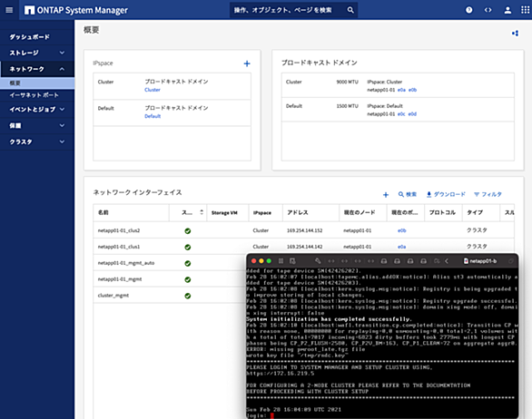Click the アドレス column header

click(310, 212)
